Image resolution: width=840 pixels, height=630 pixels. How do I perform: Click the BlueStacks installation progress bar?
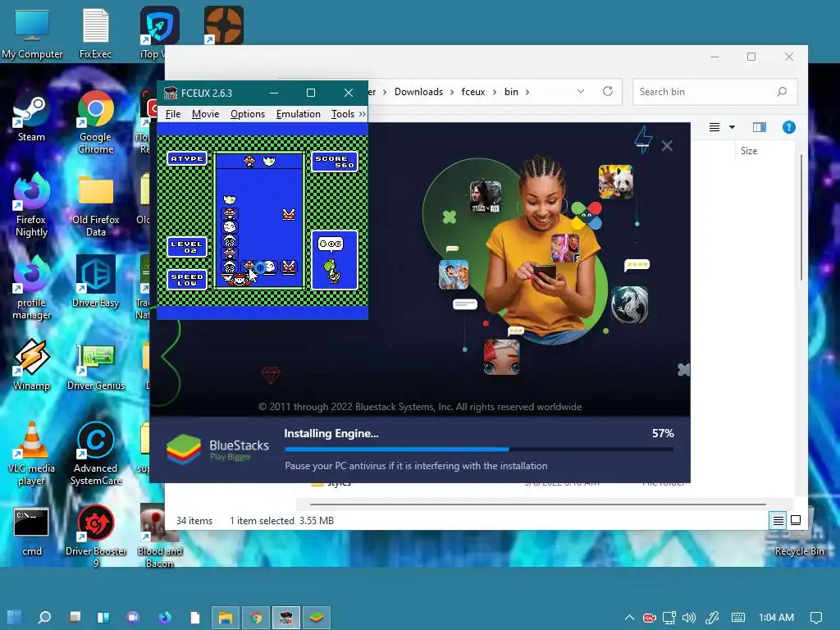point(479,449)
